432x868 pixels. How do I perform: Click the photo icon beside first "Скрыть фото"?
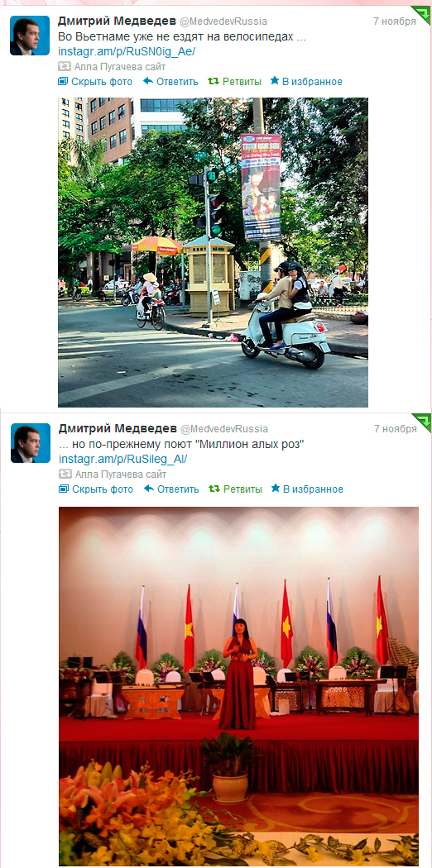(63, 81)
